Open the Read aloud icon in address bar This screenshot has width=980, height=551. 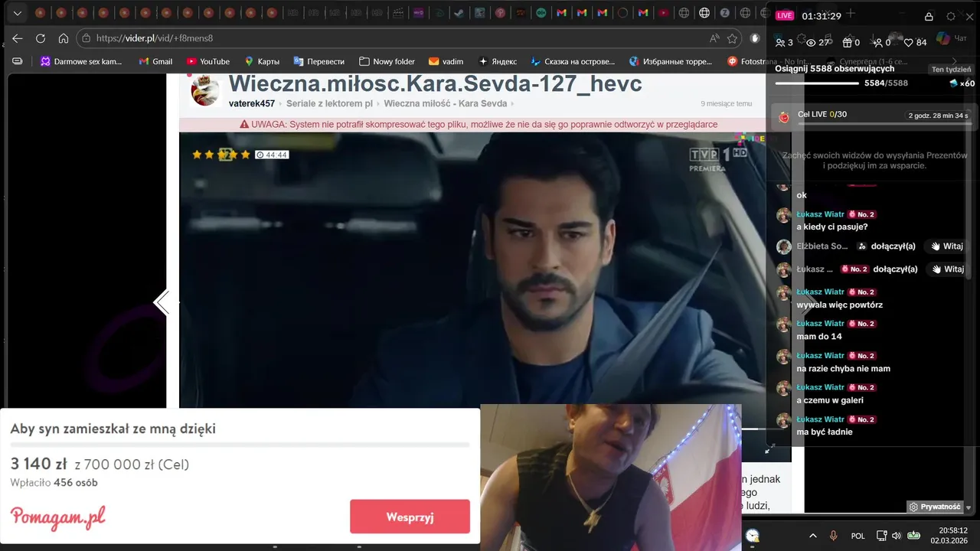[714, 38]
